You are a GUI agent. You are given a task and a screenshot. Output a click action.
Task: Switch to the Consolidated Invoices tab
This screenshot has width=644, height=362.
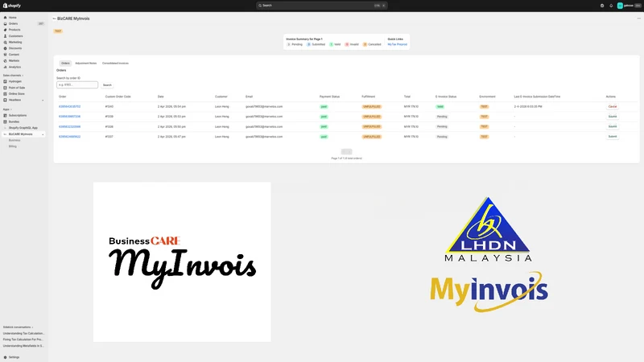pos(115,64)
